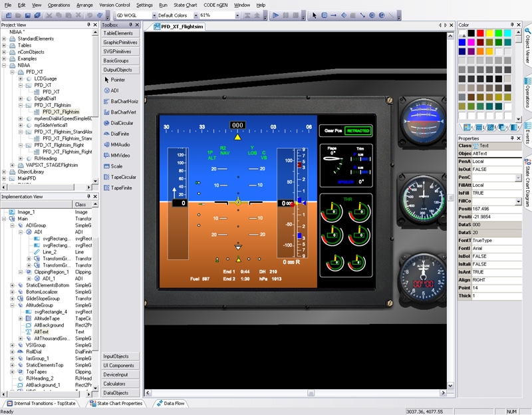Pick the BarChartHoriz toolbox object

123,101
